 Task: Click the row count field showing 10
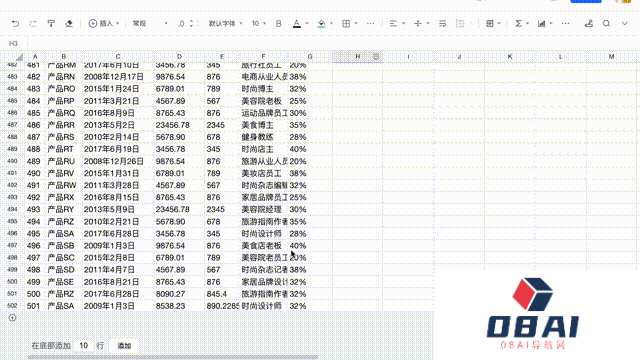pyautogui.click(x=84, y=346)
